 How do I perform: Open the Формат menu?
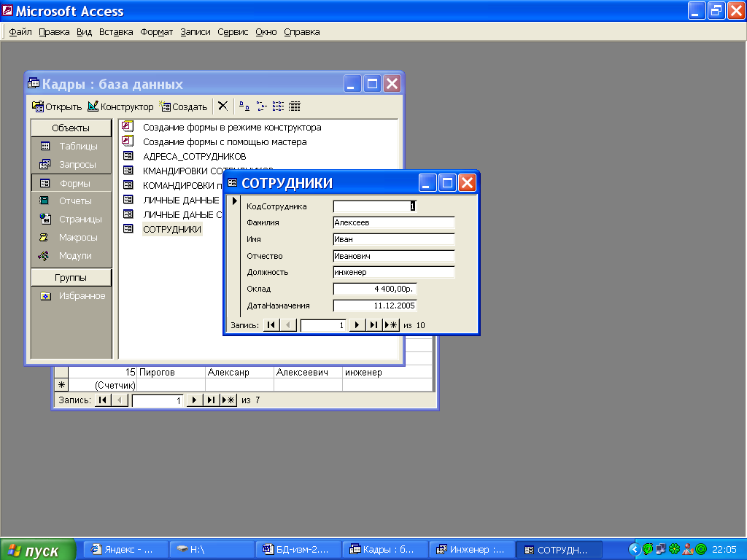[156, 32]
